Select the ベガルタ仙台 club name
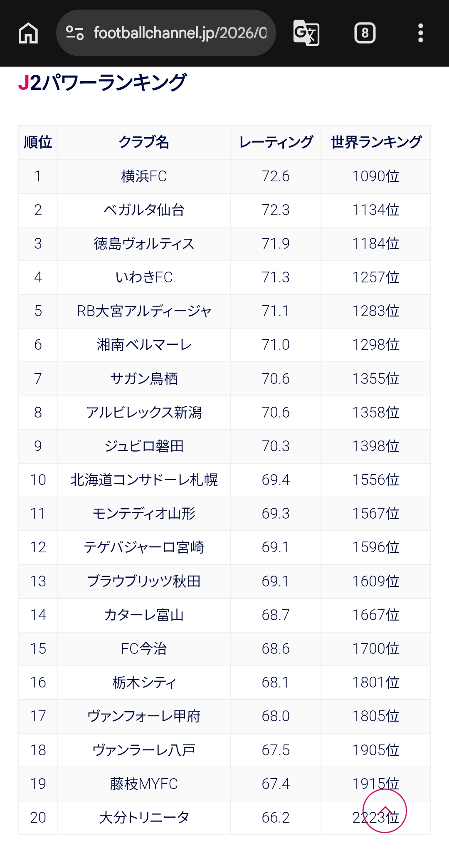 (144, 210)
